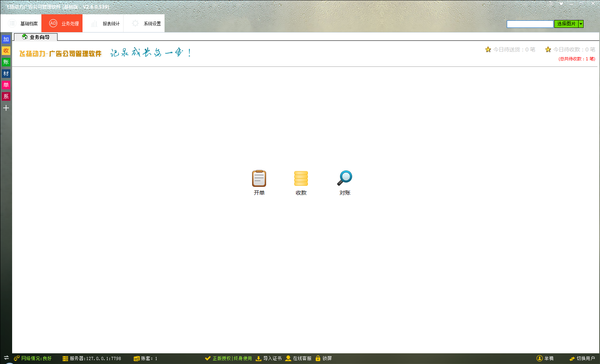Click the blue 加 sidebar shortcut

6,39
